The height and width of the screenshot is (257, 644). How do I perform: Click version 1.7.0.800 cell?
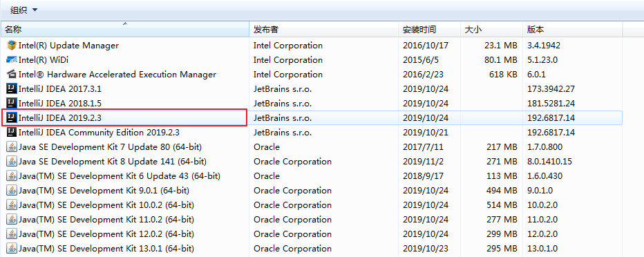click(545, 147)
